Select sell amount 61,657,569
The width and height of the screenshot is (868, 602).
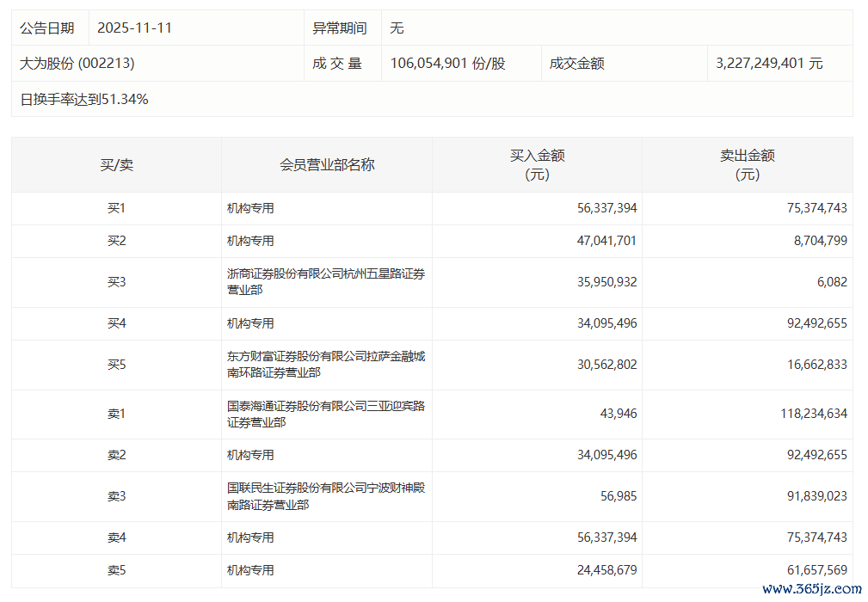[817, 570]
